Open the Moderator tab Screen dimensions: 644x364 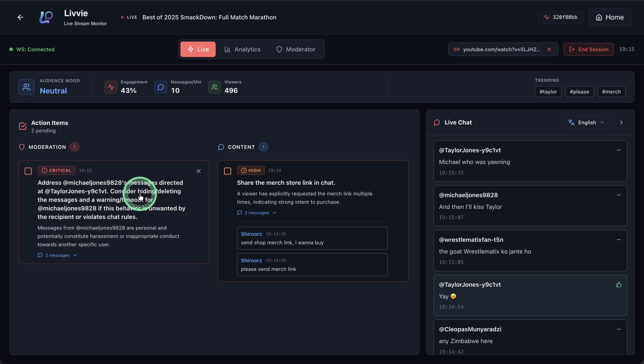pos(296,49)
